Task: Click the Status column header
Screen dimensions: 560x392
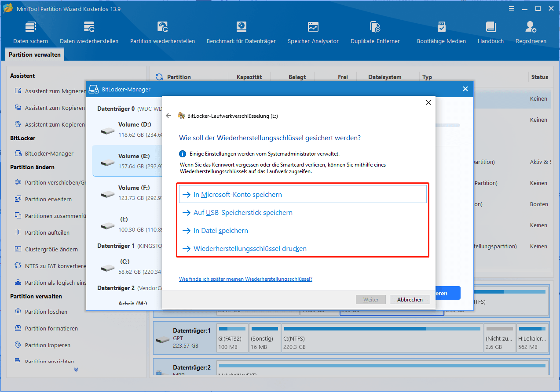Action: (x=539, y=77)
